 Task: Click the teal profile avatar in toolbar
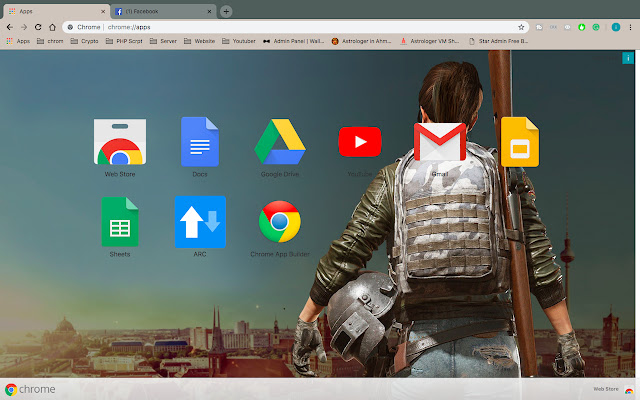tap(616, 27)
